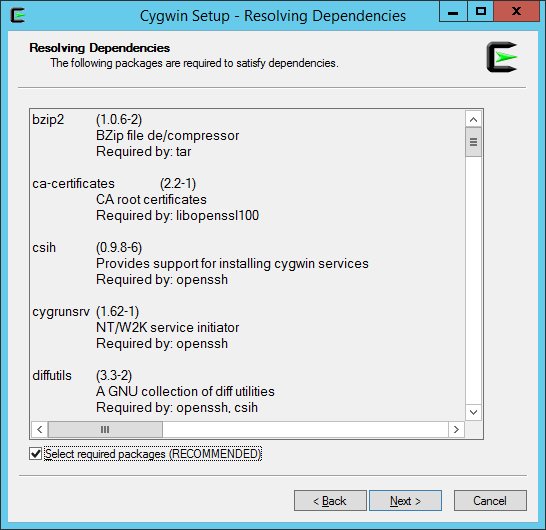Image resolution: width=546 pixels, height=530 pixels.
Task: Click the version text (3.3-2)
Action: click(x=114, y=376)
